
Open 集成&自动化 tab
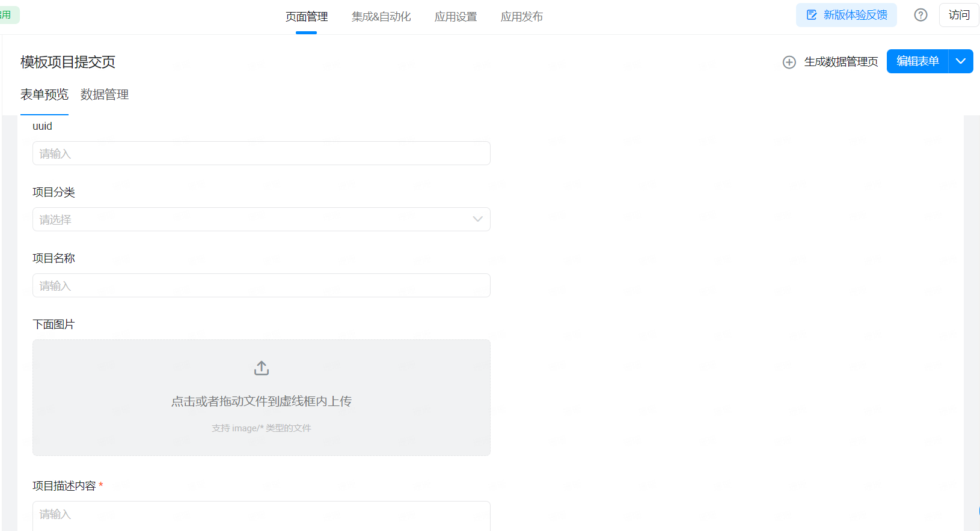381,17
